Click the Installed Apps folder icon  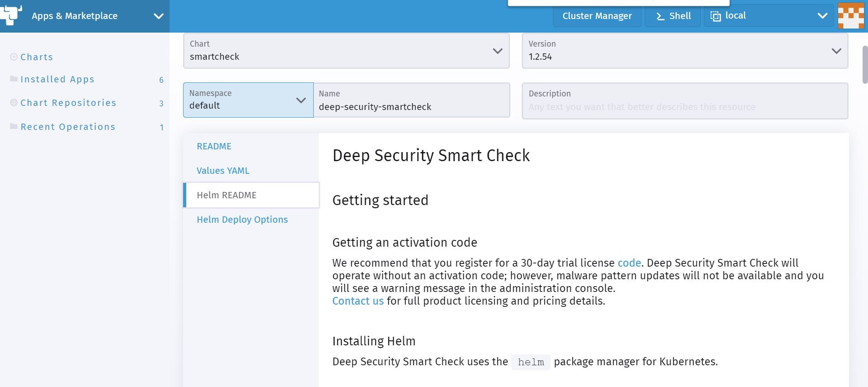click(x=14, y=79)
